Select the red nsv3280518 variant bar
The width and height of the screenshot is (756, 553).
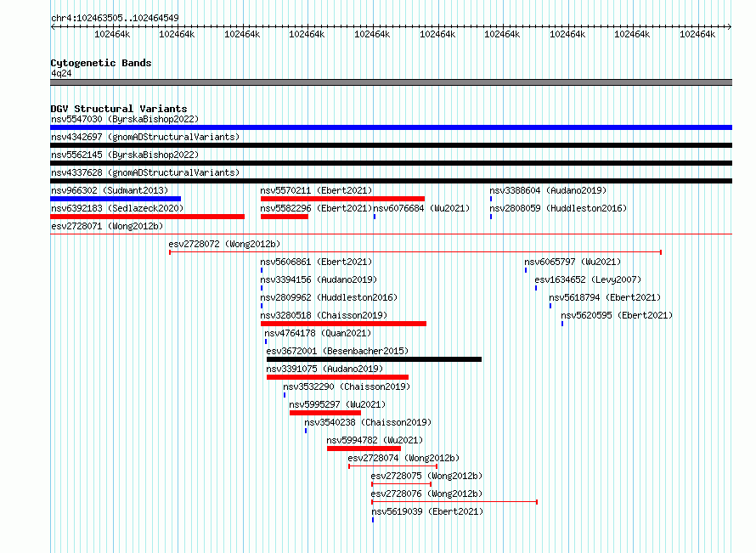click(x=344, y=324)
